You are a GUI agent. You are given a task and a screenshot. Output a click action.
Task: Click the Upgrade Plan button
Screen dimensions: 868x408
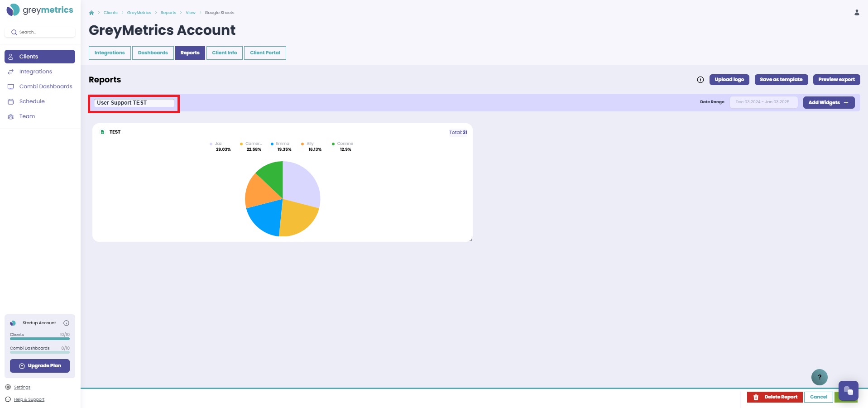[40, 366]
